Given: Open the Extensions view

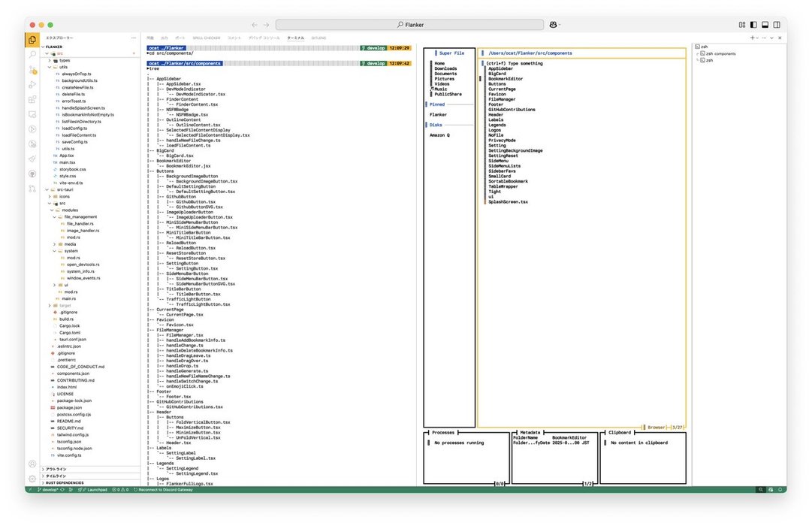Looking at the screenshot, I should (x=32, y=99).
